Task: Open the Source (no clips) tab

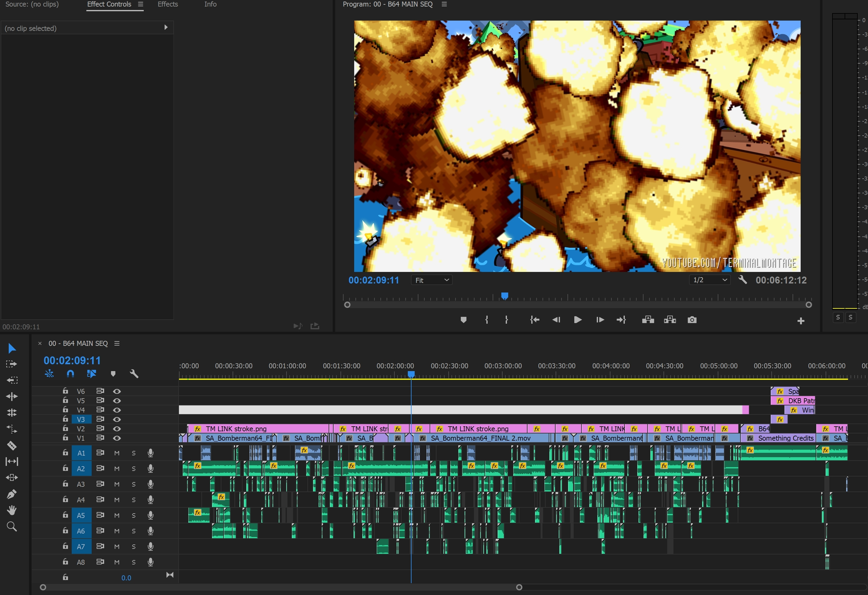Action: coord(32,4)
